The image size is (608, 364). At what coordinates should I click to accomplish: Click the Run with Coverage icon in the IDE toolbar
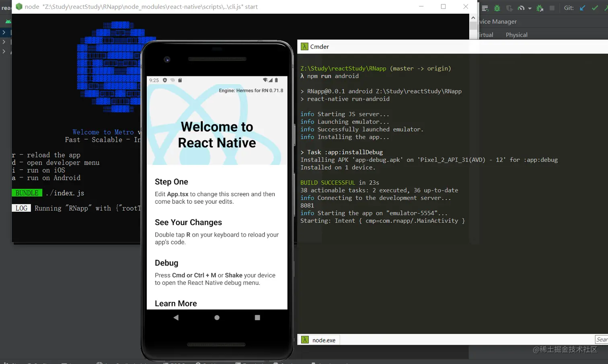[x=509, y=8]
